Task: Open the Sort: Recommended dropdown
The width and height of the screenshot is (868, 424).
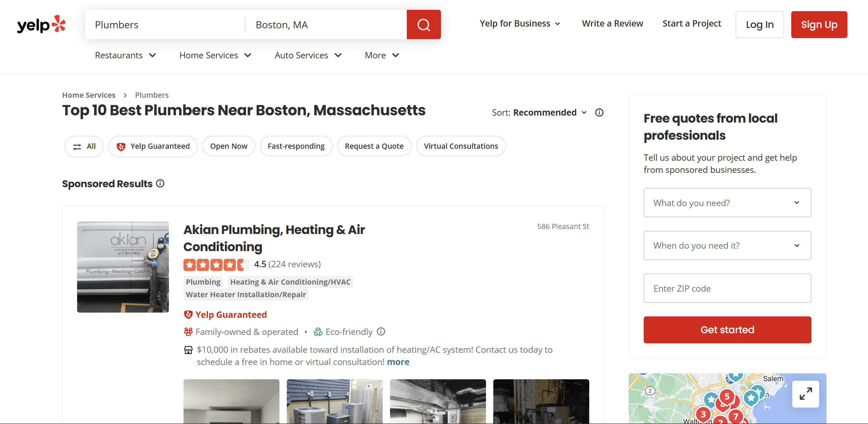Action: tap(539, 112)
